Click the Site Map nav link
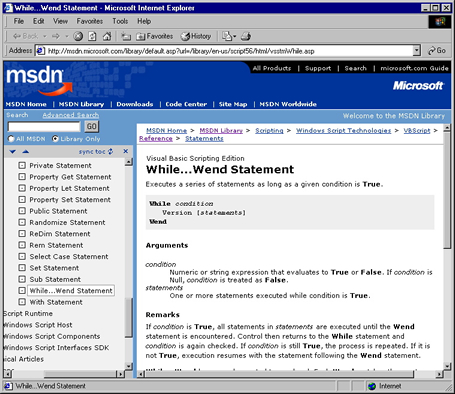The width and height of the screenshot is (455, 394). point(233,104)
